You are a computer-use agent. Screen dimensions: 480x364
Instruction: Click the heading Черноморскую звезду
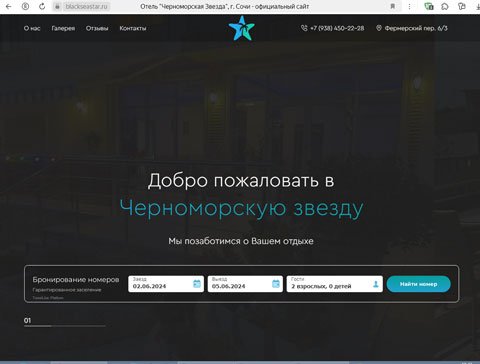tap(241, 209)
